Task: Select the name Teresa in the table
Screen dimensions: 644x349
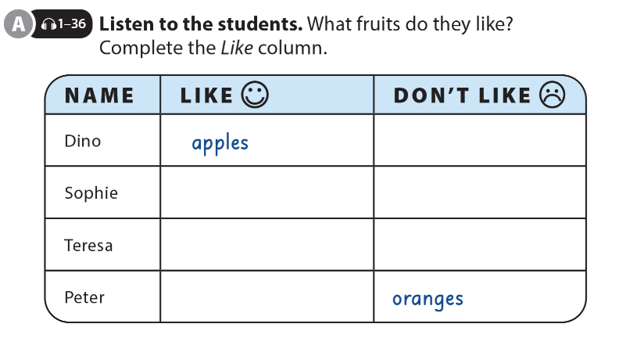Action: (x=88, y=245)
